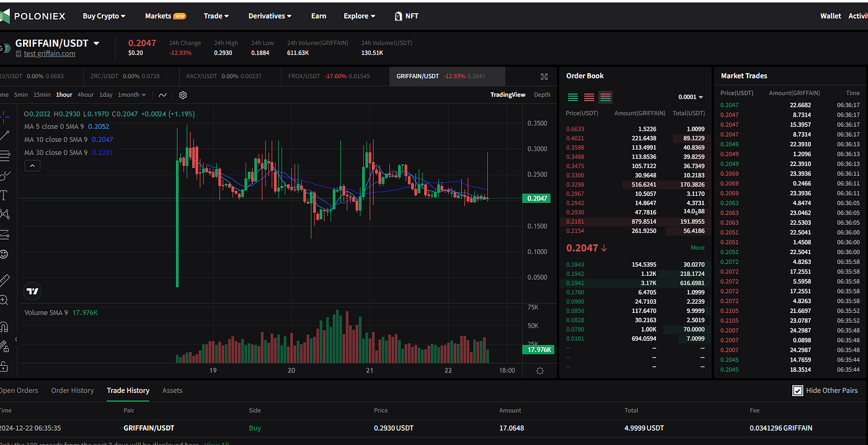Viewport: 868px width, 445px height.
Task: Select the TradingView chart view
Action: (508, 95)
